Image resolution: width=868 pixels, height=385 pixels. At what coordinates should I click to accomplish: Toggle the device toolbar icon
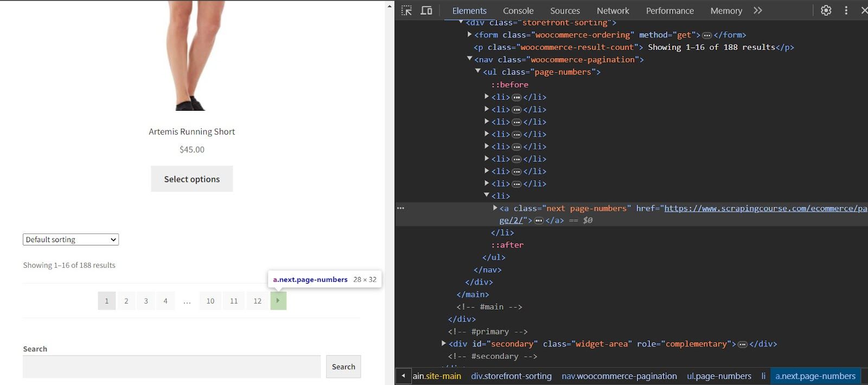pos(426,10)
